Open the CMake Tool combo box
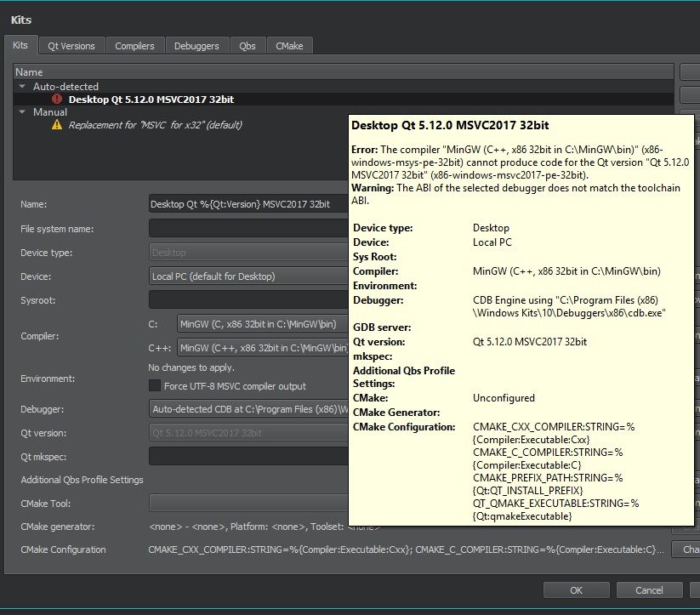Screen dimensions: 700x615 (x=248, y=503)
